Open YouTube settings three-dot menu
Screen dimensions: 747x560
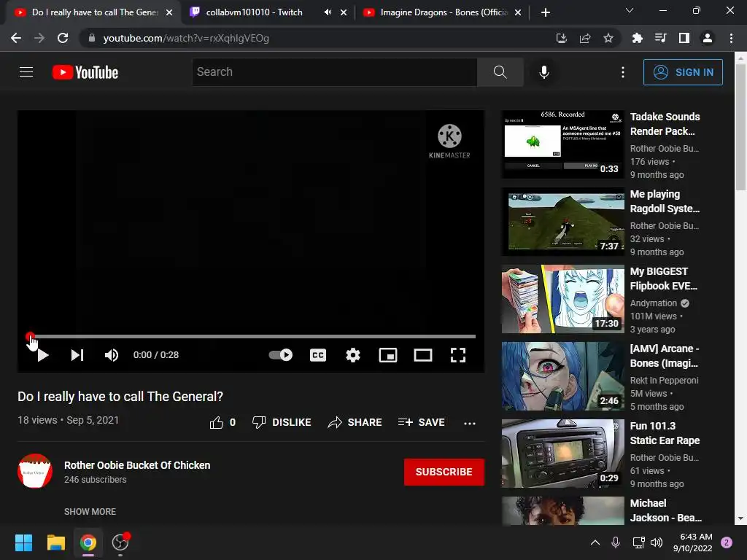[x=623, y=72]
